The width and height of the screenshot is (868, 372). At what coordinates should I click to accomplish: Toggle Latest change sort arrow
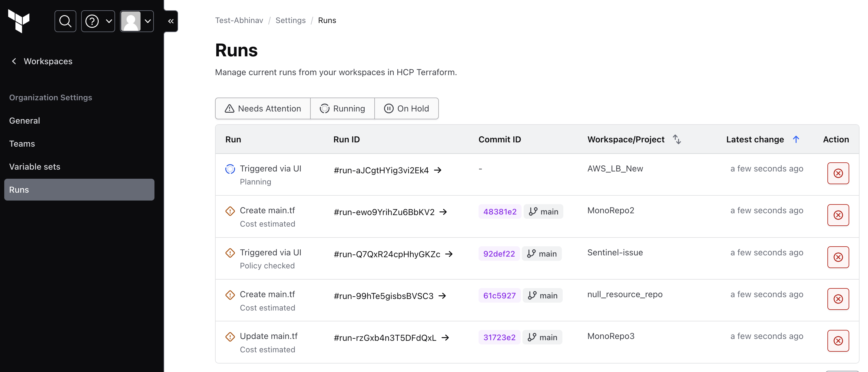796,139
